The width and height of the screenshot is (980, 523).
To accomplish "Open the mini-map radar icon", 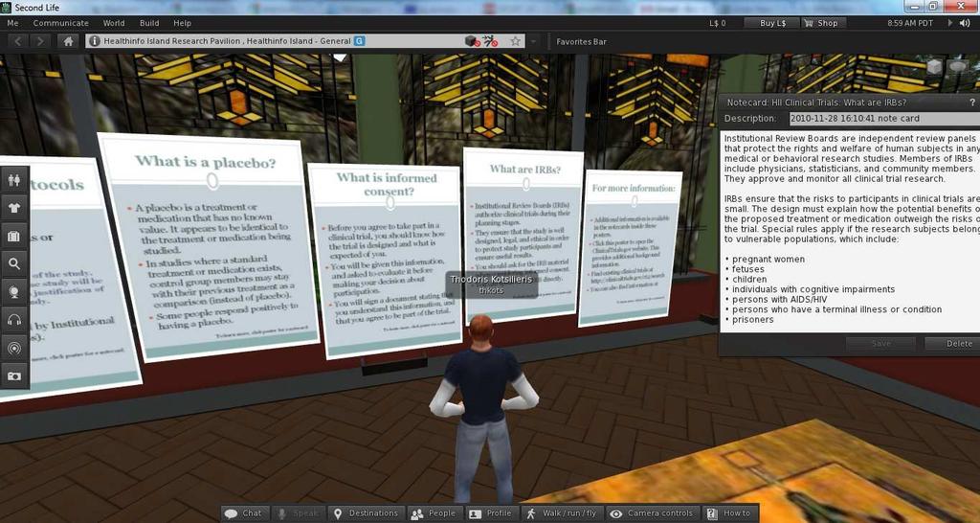I will tap(14, 348).
